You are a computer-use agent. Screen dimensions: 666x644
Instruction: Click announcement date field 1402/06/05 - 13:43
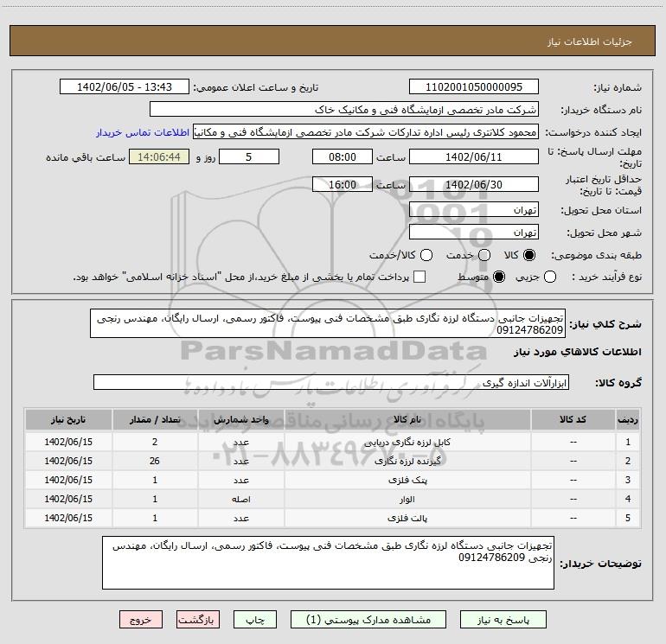(x=125, y=86)
